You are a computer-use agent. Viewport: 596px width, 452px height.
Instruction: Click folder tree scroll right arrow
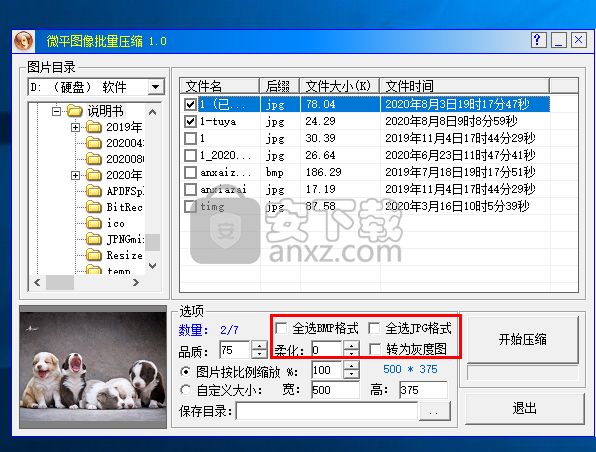pos(136,282)
